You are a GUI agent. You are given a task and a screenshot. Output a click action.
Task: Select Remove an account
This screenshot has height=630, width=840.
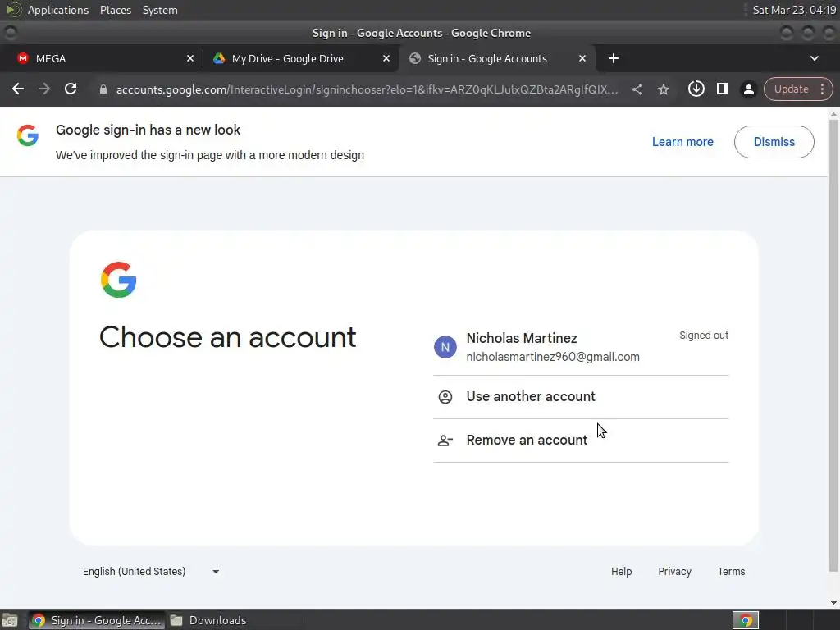point(581,441)
